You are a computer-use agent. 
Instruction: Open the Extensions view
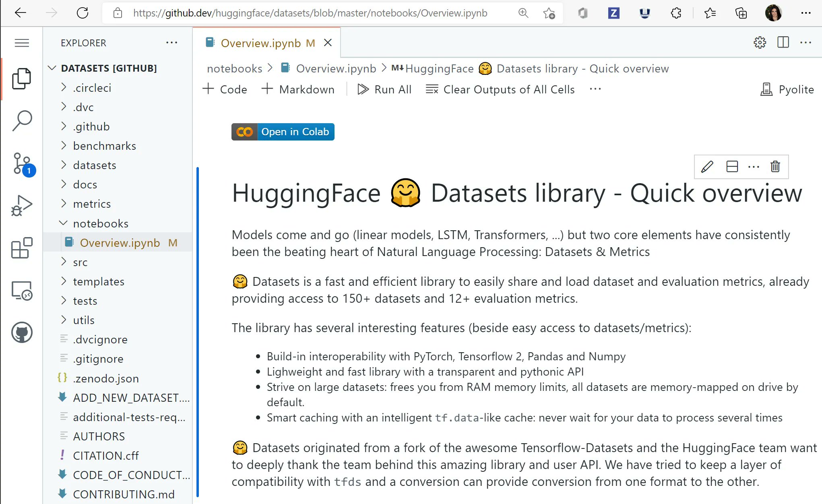point(22,248)
